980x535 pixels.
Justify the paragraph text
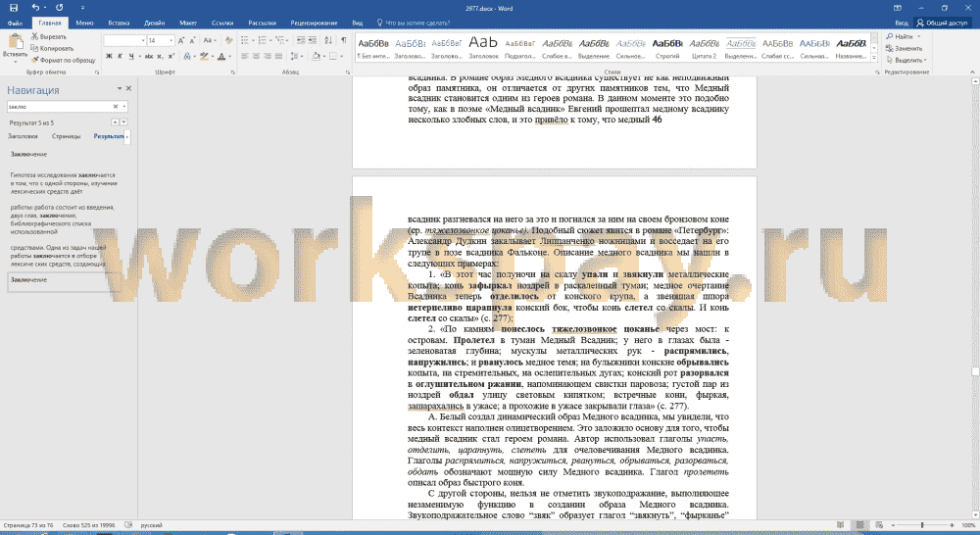(278, 56)
